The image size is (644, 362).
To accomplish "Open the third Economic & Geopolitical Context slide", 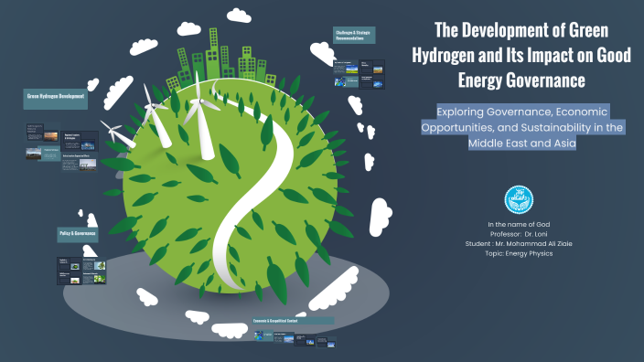I will (306, 340).
